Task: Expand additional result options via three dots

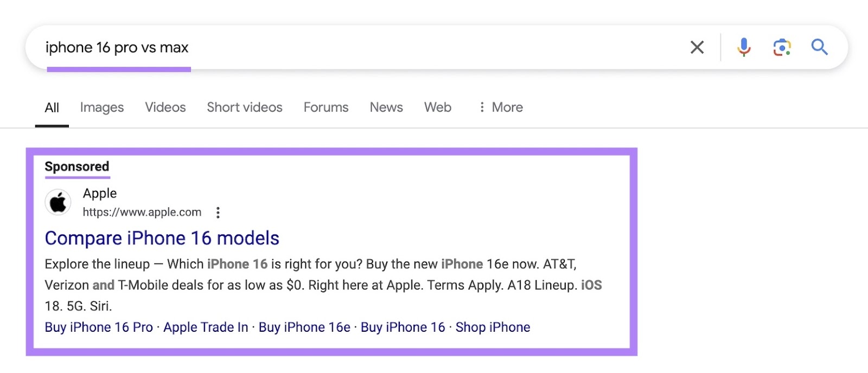Action: tap(217, 212)
